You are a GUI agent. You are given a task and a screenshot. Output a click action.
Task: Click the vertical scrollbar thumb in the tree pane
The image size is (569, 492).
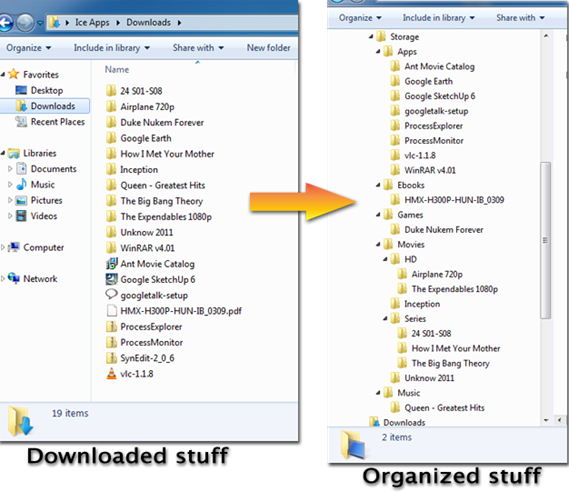click(x=545, y=241)
